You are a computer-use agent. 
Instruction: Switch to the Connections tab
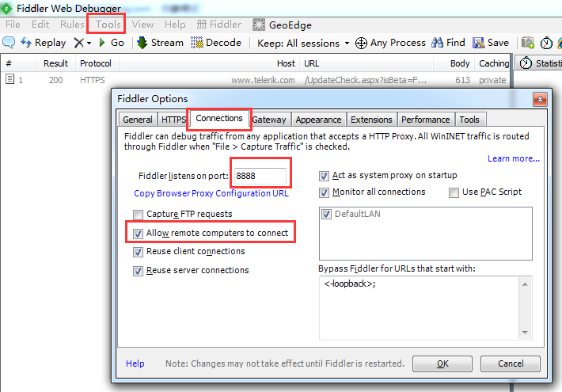(x=219, y=118)
